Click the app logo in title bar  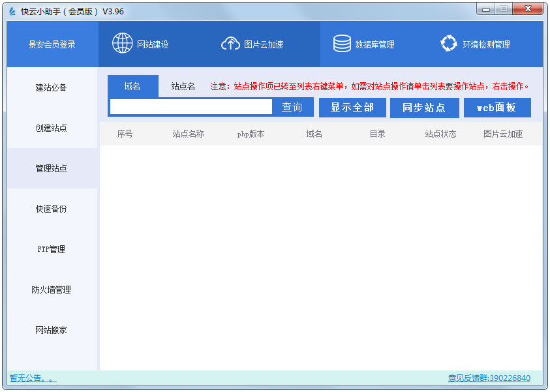tap(12, 11)
